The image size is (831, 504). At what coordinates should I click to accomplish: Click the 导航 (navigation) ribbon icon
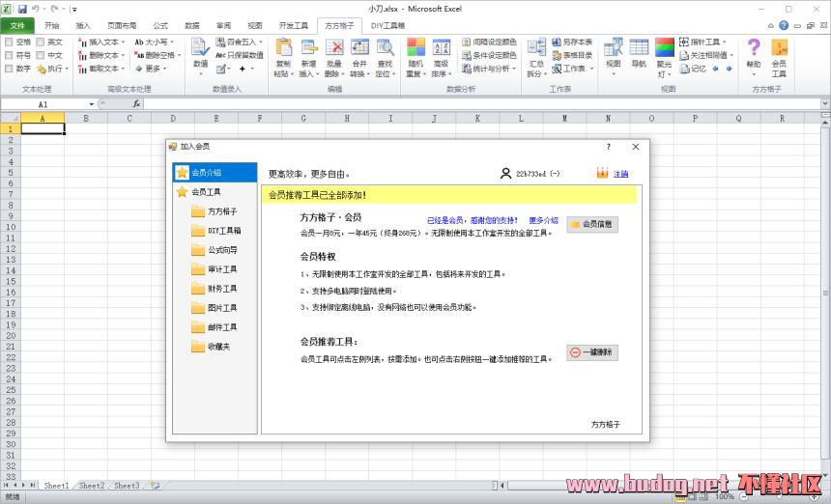click(639, 57)
